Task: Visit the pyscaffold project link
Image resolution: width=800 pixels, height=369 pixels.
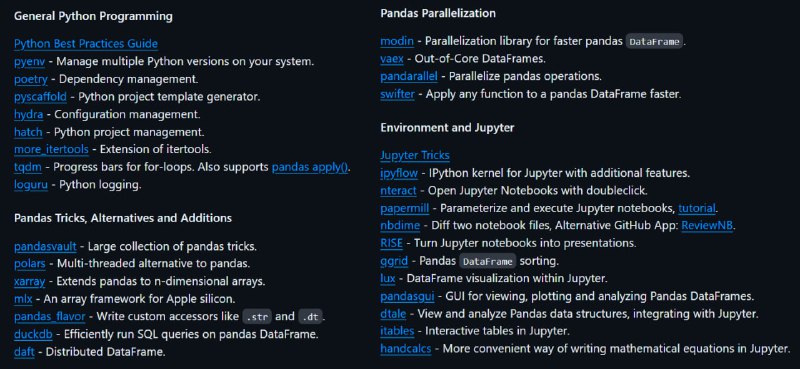Action: (x=40, y=97)
